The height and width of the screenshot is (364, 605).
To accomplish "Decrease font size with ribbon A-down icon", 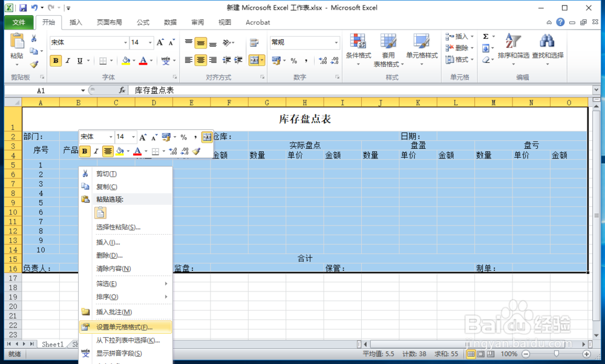I will (171, 42).
